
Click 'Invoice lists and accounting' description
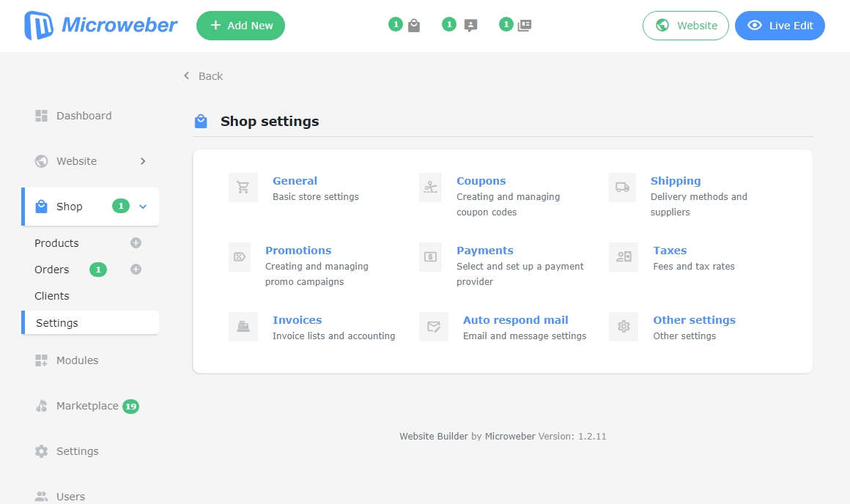(334, 336)
